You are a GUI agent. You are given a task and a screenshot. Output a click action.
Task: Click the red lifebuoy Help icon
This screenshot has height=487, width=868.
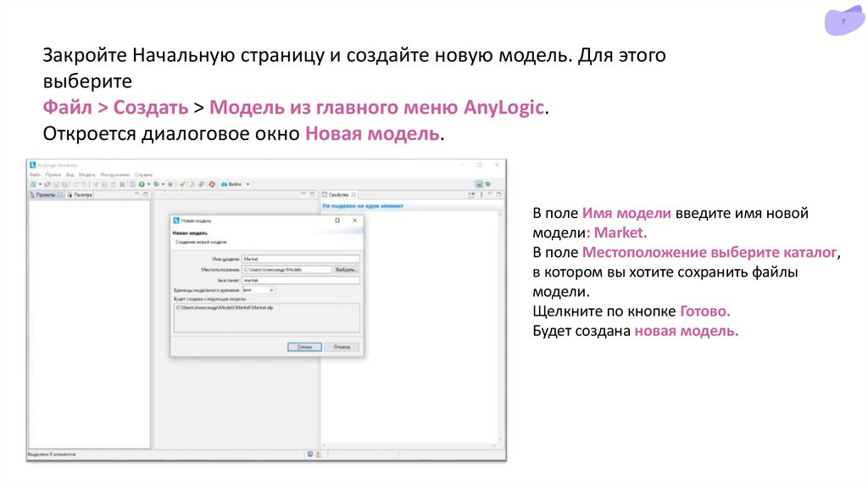tap(212, 184)
